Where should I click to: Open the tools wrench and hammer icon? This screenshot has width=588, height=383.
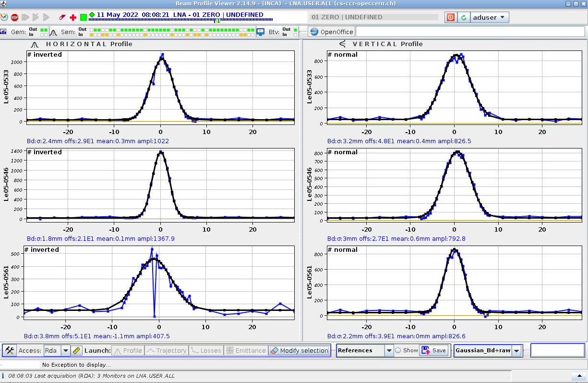pyautogui.click(x=10, y=350)
